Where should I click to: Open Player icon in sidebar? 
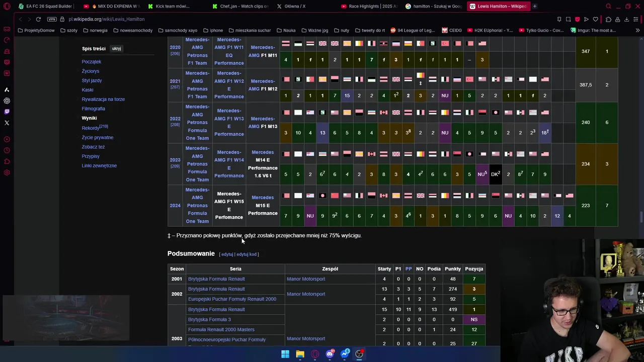click(x=7, y=139)
